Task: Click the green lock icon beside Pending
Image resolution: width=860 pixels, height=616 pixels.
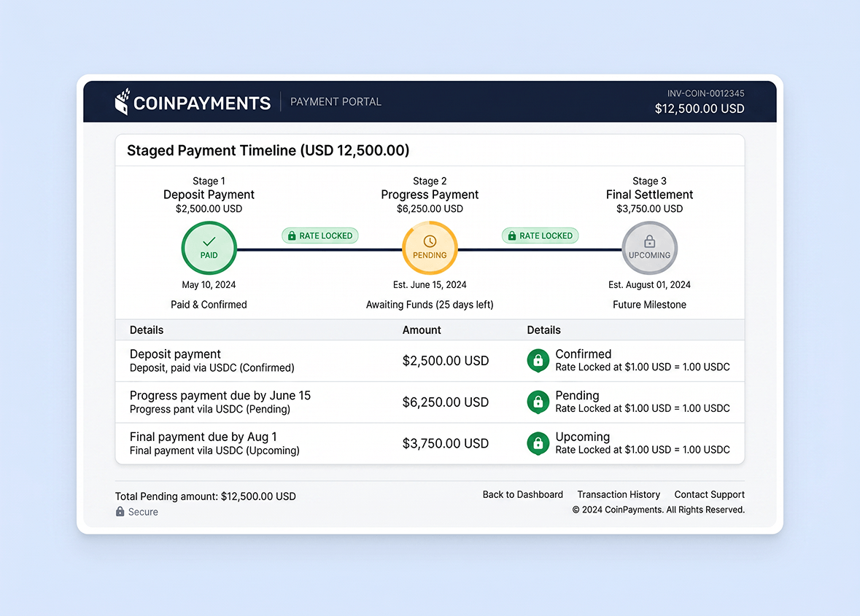Action: tap(538, 402)
